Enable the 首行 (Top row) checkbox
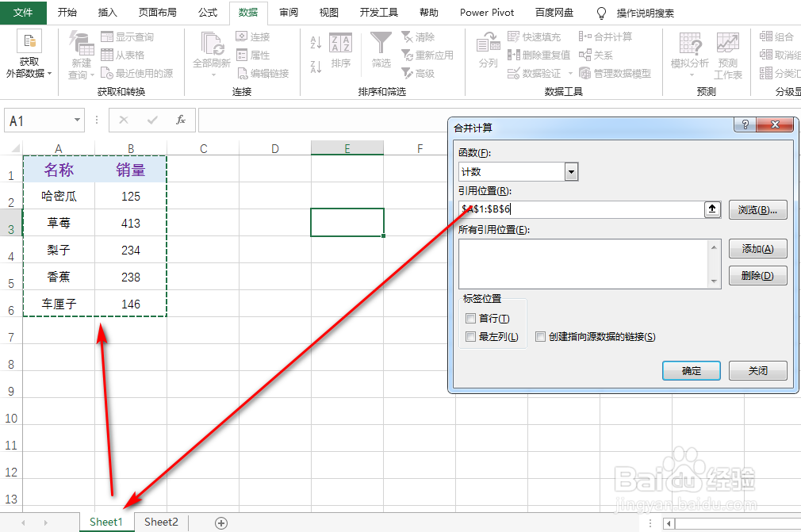The width and height of the screenshot is (801, 532). pos(469,316)
